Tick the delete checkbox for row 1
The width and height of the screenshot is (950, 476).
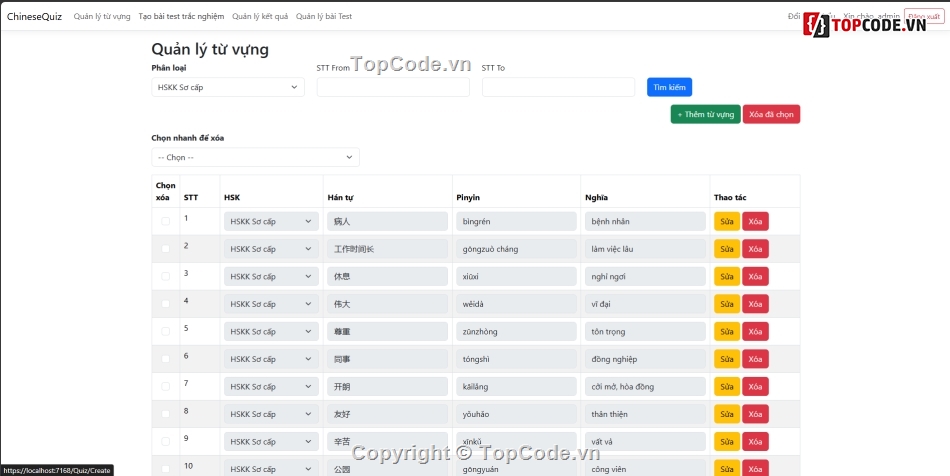pos(165,221)
